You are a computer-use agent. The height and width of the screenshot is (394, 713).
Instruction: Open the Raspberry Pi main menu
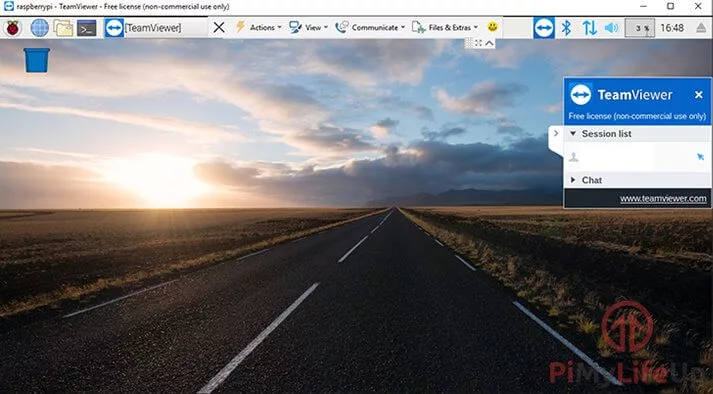(x=13, y=28)
